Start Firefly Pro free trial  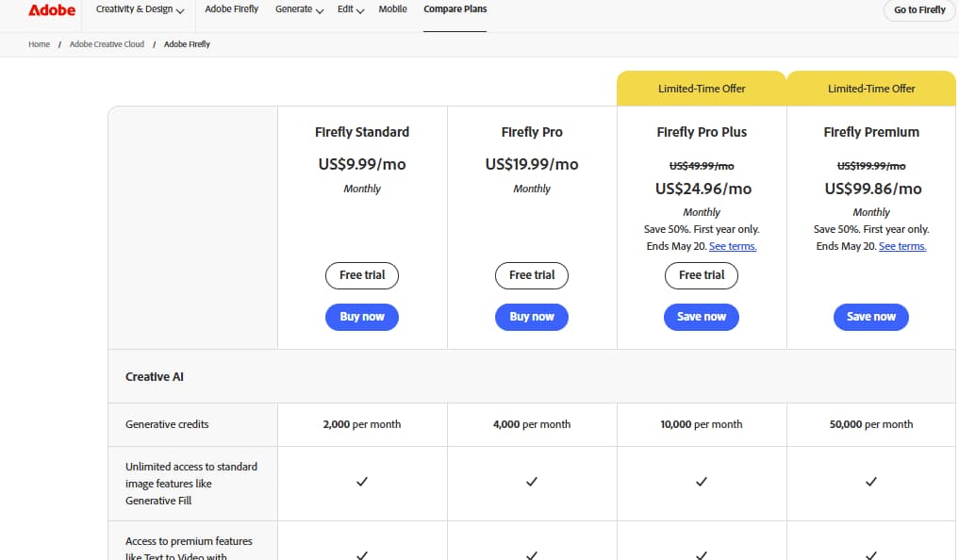tap(532, 275)
